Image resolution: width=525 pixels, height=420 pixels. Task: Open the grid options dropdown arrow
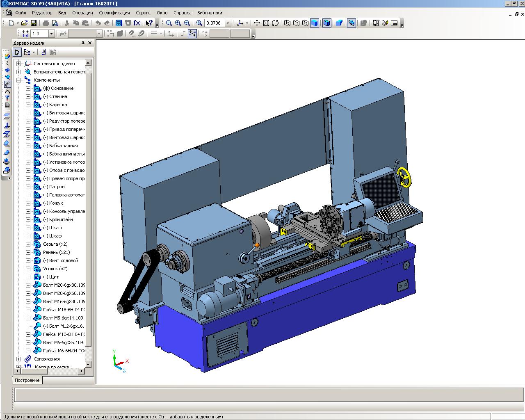161,34
